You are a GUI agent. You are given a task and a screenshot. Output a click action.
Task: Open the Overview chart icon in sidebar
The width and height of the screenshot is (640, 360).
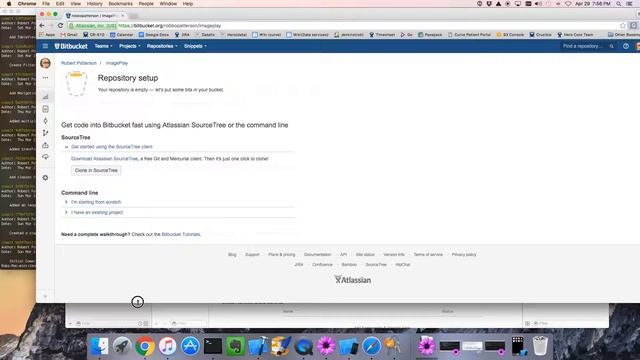pos(45,97)
